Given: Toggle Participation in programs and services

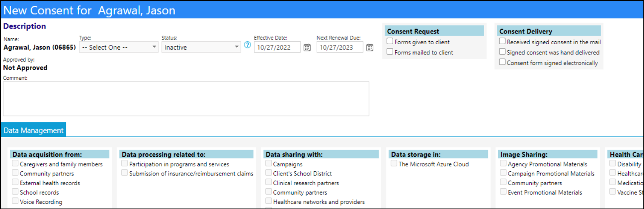Looking at the screenshot, I should [x=125, y=163].
